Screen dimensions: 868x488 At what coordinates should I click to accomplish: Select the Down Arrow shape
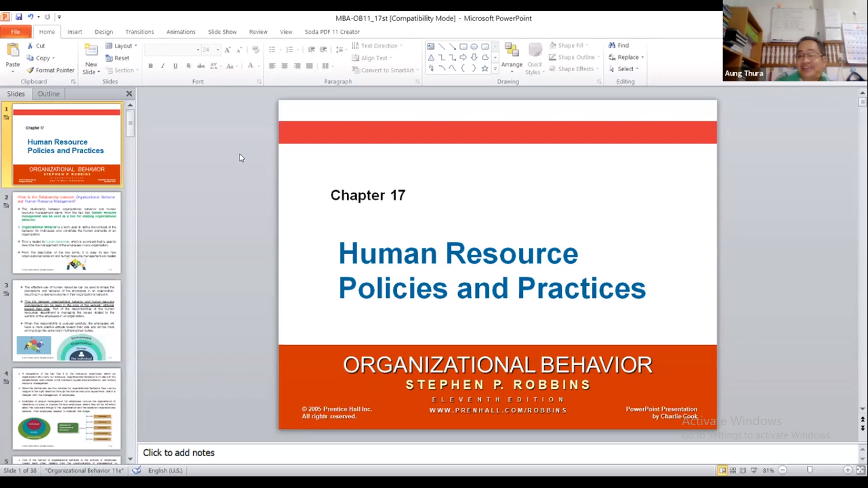[474, 57]
